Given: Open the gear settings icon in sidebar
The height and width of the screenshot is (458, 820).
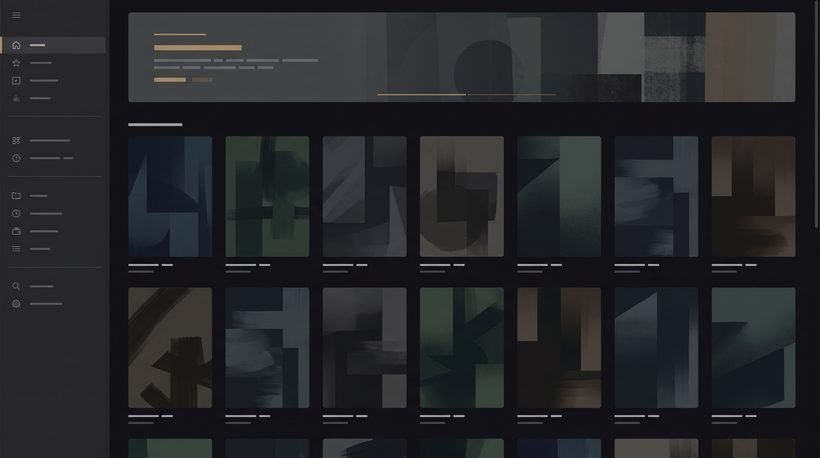Looking at the screenshot, I should point(16,304).
